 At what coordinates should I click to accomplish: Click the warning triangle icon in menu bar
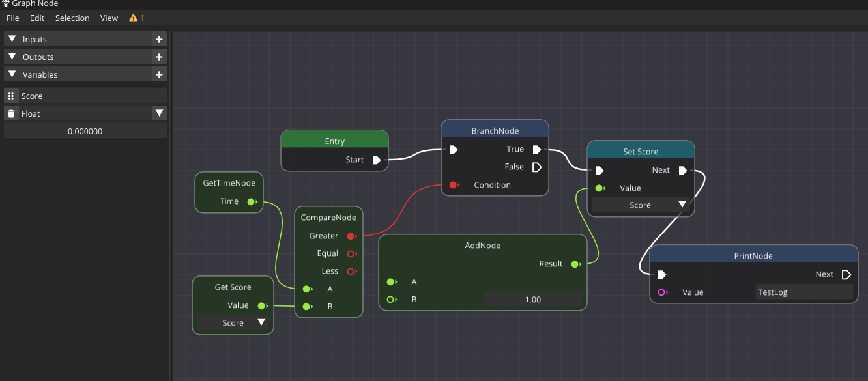pos(134,18)
